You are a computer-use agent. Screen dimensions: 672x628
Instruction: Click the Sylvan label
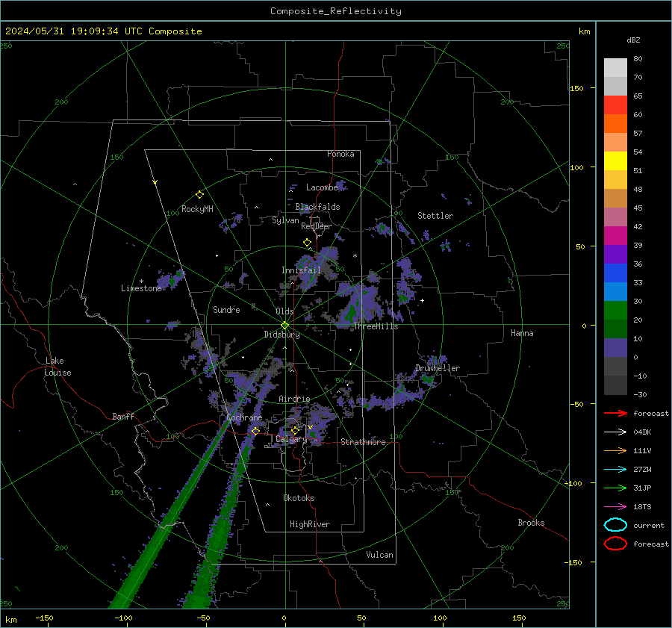coord(285,220)
